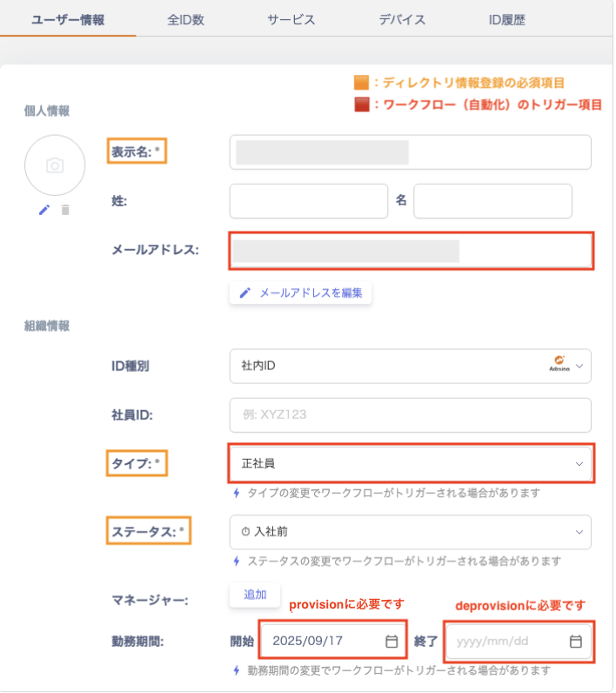Viewport: 616px width, 693px height.
Task: Click the calendar icon in the 終了 date field
Action: (x=575, y=642)
